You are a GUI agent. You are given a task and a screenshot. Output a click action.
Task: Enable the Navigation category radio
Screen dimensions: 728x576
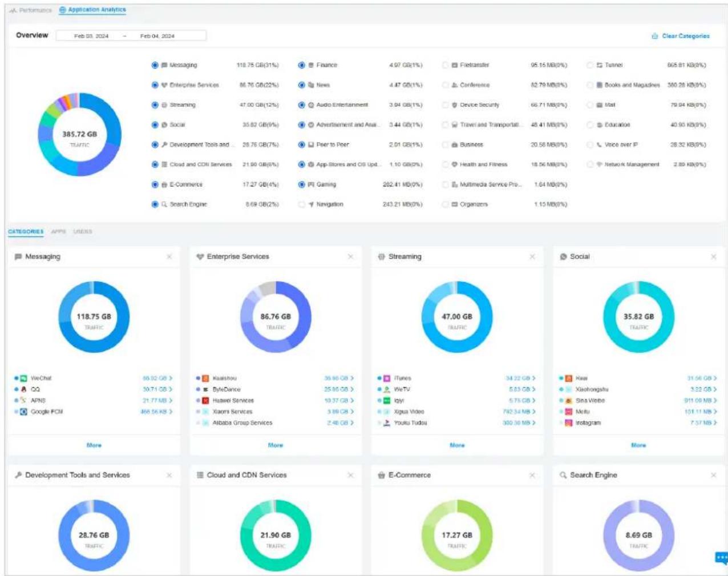click(x=302, y=204)
